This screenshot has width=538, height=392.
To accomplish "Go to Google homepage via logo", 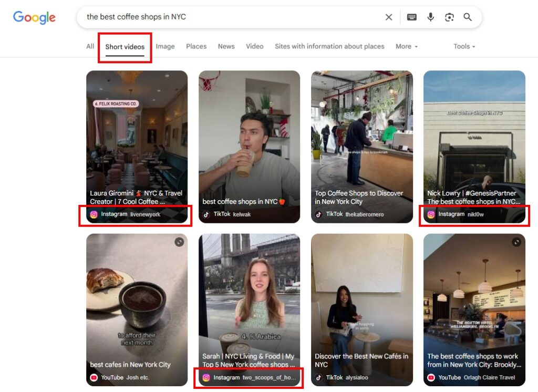I will [34, 17].
